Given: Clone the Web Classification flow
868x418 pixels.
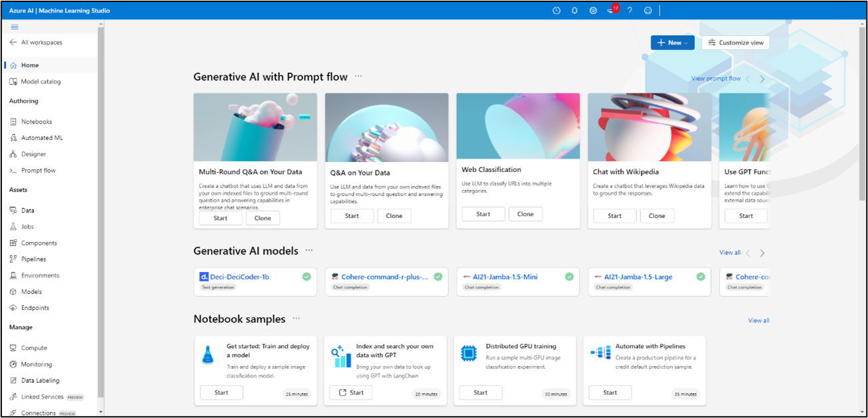Looking at the screenshot, I should [x=526, y=214].
